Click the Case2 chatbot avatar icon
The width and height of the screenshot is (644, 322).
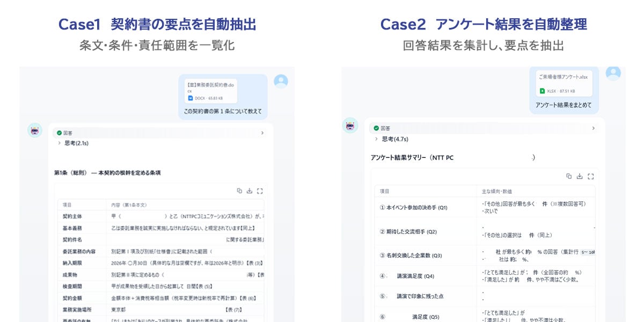tap(350, 126)
